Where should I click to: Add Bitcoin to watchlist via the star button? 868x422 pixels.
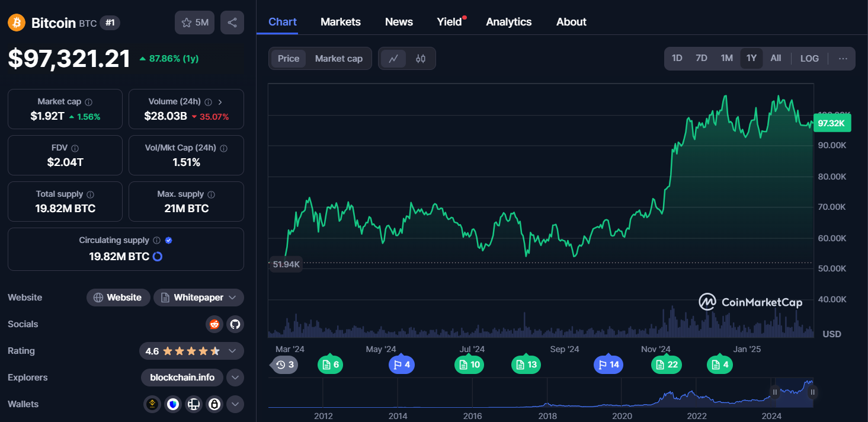tap(194, 23)
